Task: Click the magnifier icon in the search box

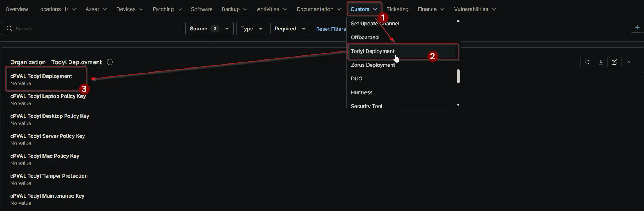Action: 9,29
